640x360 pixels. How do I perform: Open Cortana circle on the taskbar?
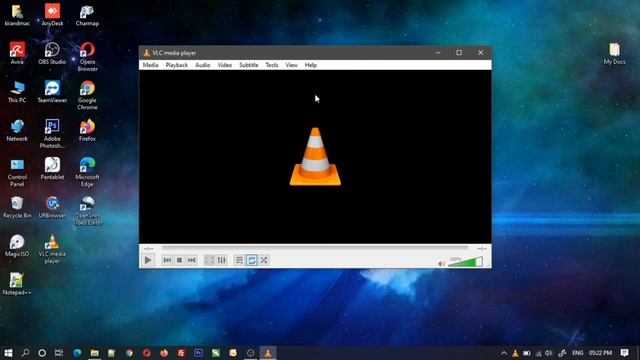pyautogui.click(x=42, y=353)
